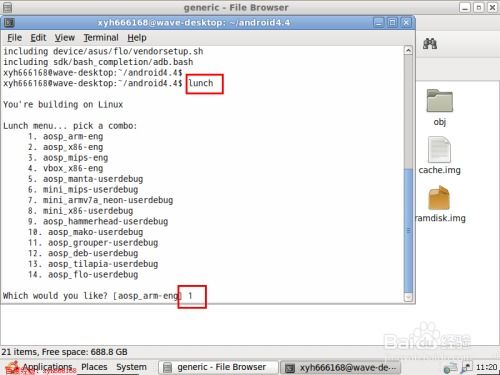500x375 pixels.
Task: Close the terminal window
Action: 406,23
